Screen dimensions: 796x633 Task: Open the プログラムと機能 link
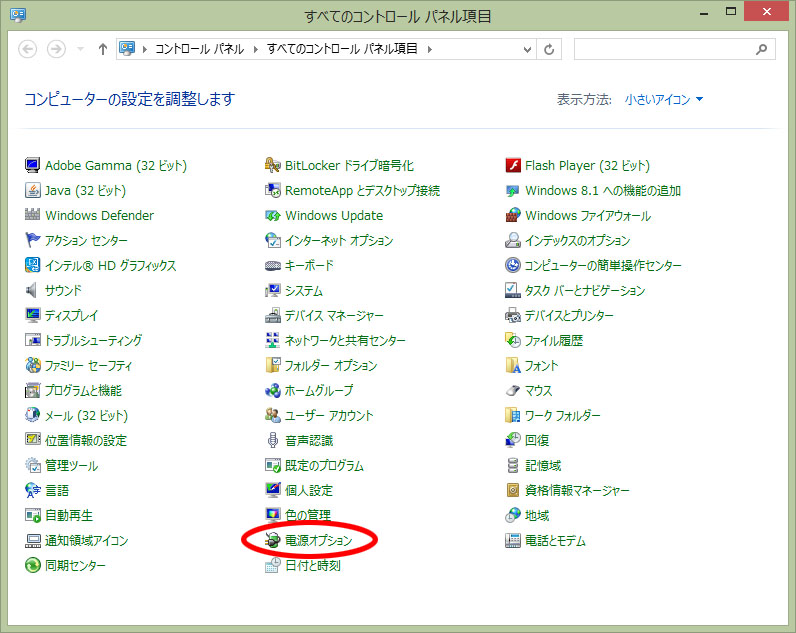tap(83, 390)
